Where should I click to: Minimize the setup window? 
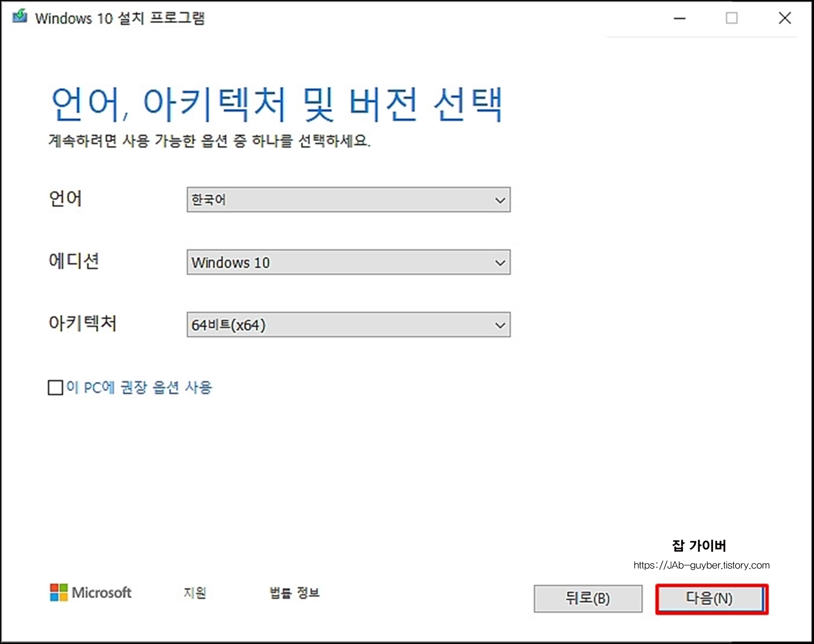[679, 18]
